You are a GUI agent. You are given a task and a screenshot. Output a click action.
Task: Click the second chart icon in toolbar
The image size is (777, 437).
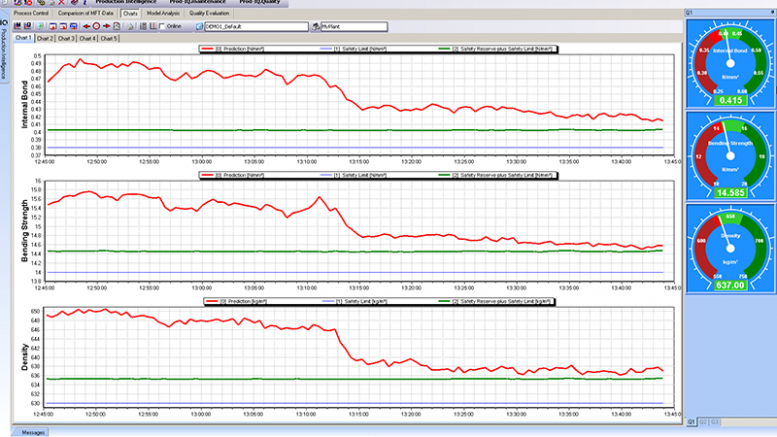(27, 26)
